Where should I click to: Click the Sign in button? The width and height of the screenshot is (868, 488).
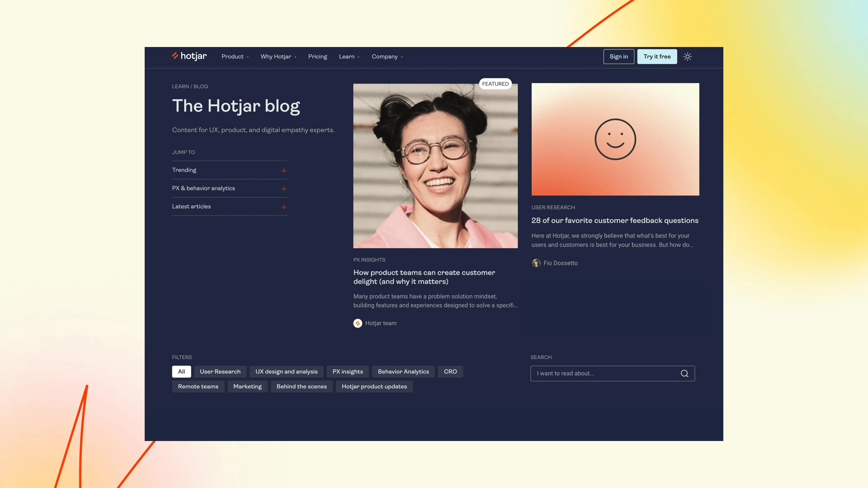(x=619, y=56)
